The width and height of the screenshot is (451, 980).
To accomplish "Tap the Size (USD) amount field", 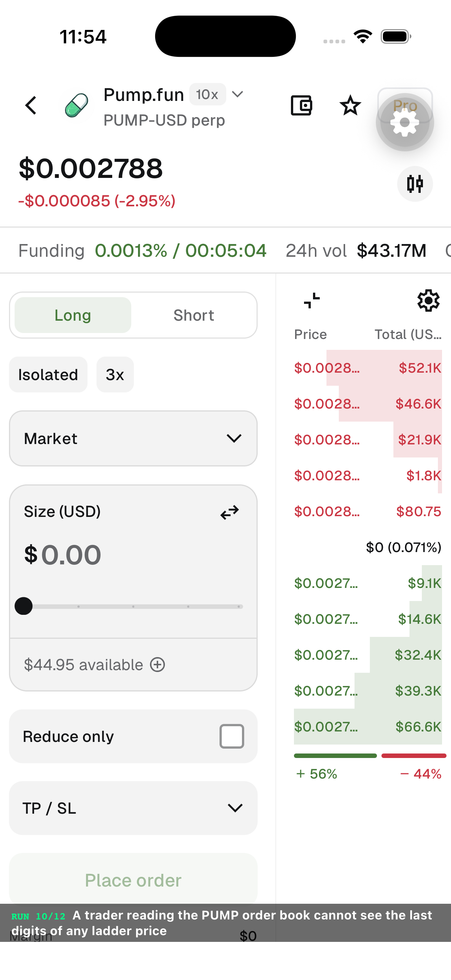I will point(133,555).
